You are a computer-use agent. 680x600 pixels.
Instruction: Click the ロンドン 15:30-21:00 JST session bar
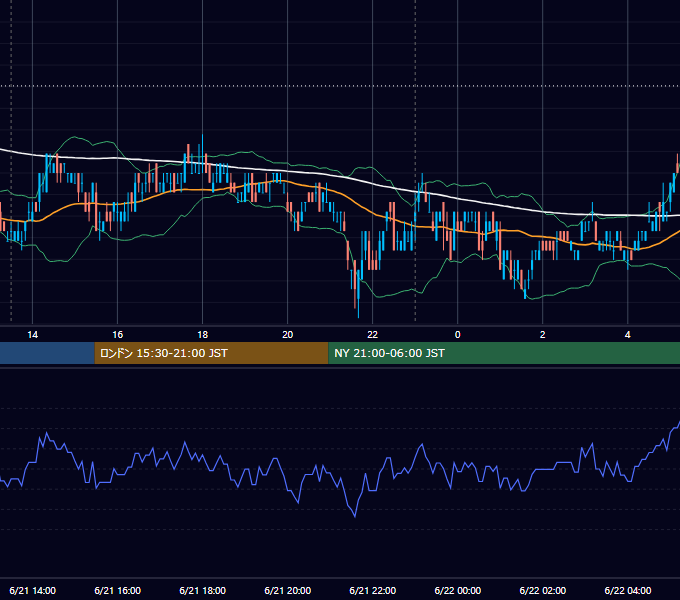tap(211, 353)
